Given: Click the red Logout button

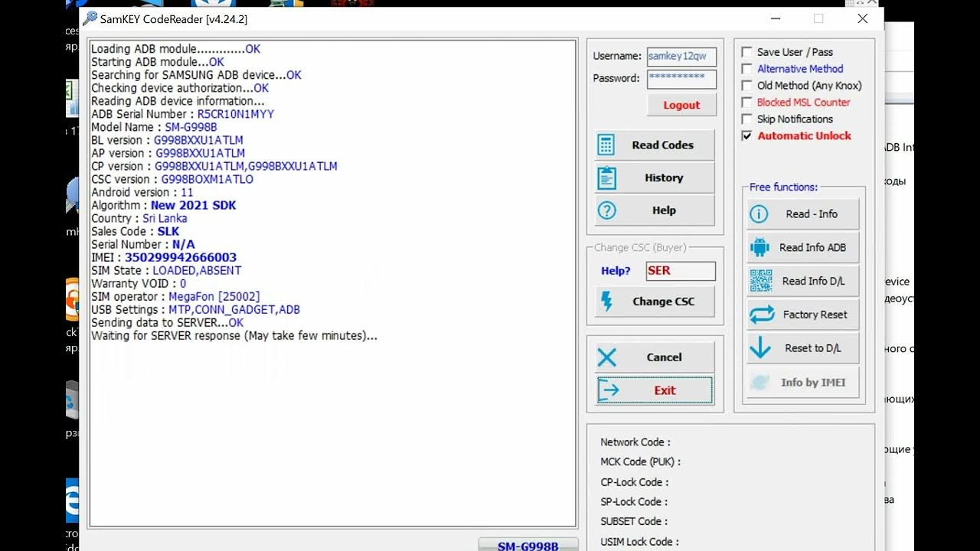Looking at the screenshot, I should [681, 105].
